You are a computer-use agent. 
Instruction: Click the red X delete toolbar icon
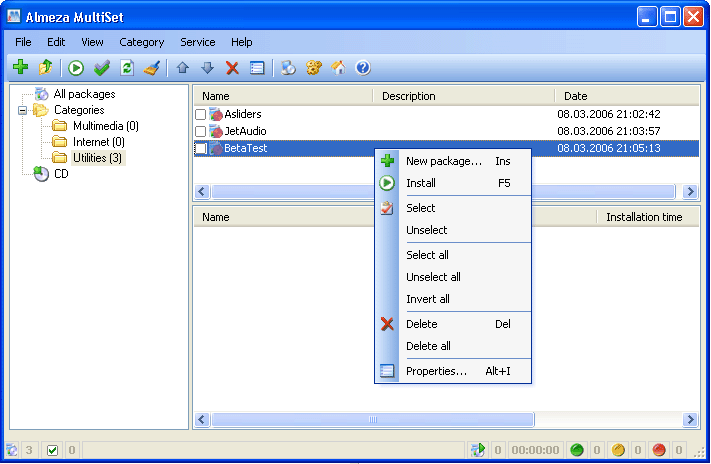tap(232, 68)
